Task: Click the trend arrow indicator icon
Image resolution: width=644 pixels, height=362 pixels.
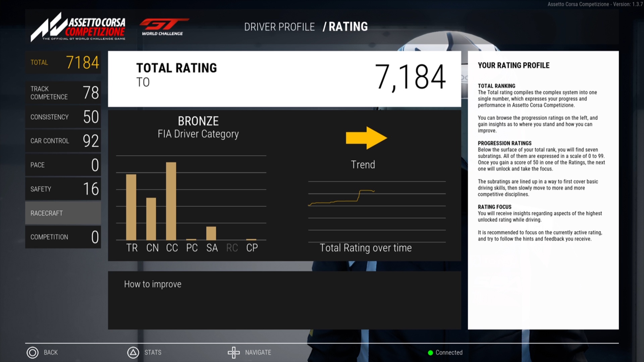Action: [x=366, y=137]
